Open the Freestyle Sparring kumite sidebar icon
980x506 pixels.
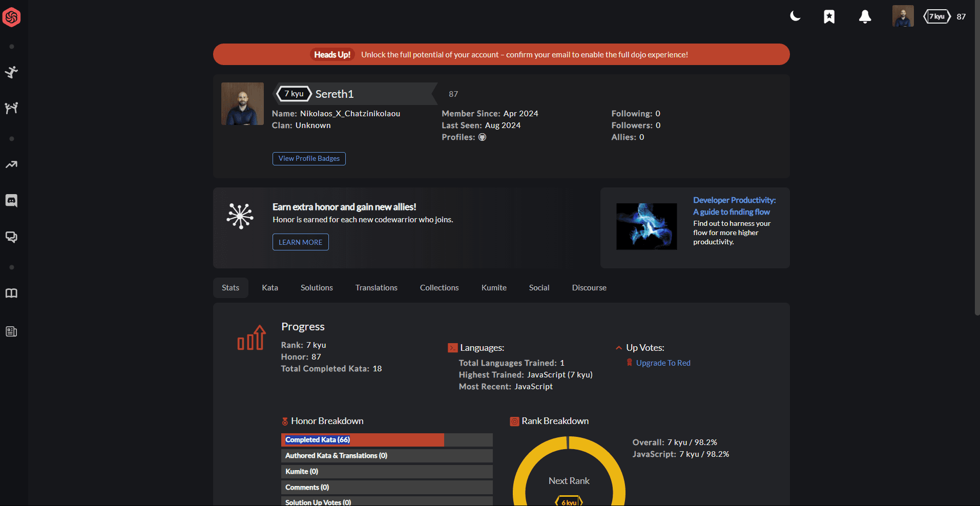(11, 108)
